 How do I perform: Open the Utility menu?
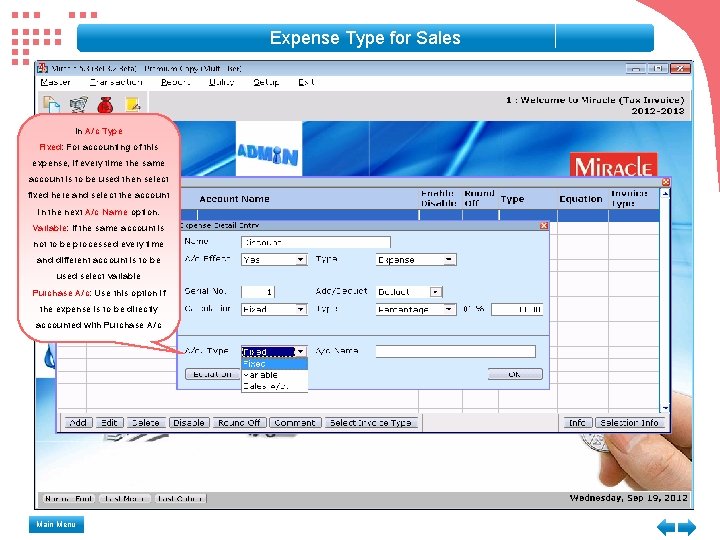tap(221, 82)
